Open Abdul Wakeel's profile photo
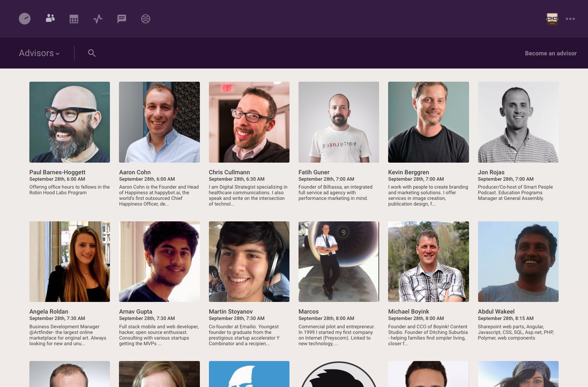This screenshot has height=387, width=588. click(518, 262)
